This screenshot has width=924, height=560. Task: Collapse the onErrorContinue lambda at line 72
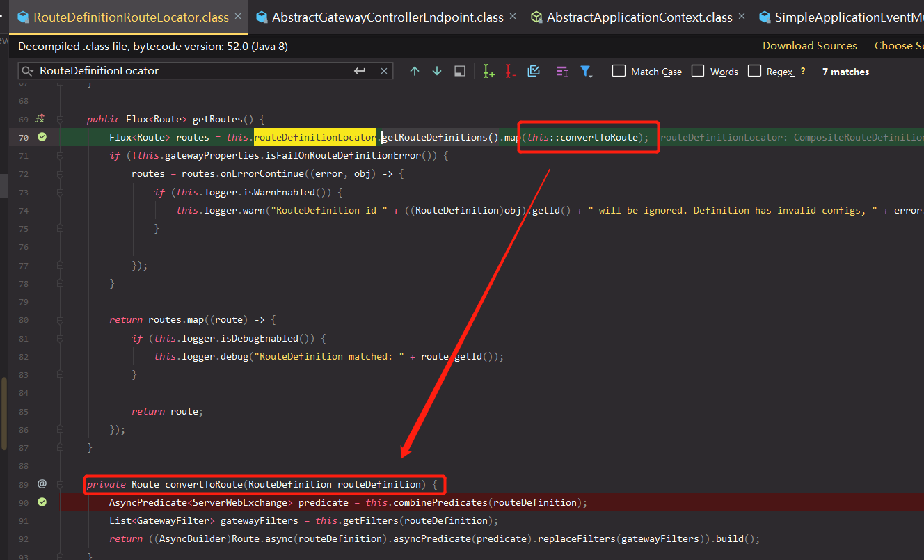61,173
